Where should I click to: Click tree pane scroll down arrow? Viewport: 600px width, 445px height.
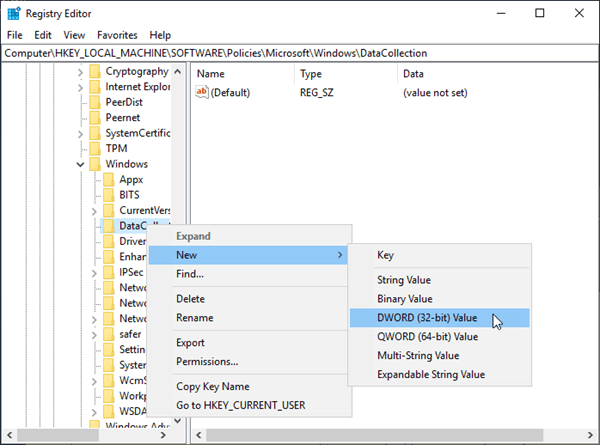click(178, 421)
